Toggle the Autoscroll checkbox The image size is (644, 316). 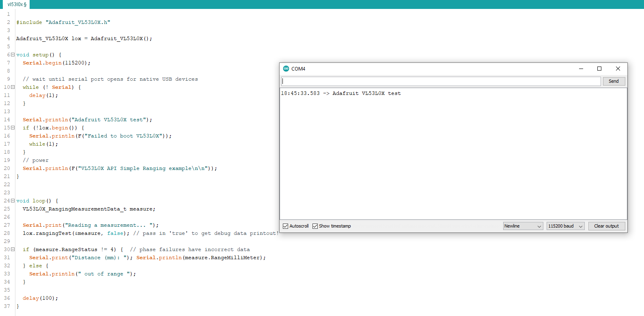pyautogui.click(x=286, y=226)
